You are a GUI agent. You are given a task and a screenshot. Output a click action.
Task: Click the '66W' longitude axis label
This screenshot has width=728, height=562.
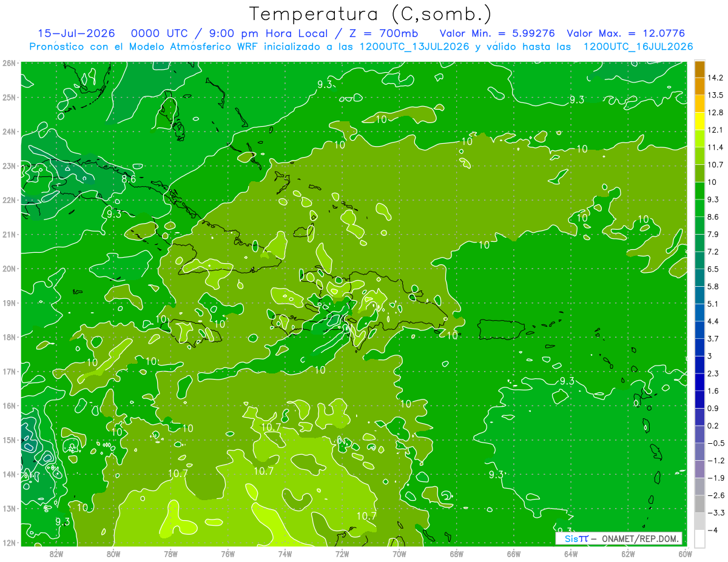pyautogui.click(x=514, y=553)
